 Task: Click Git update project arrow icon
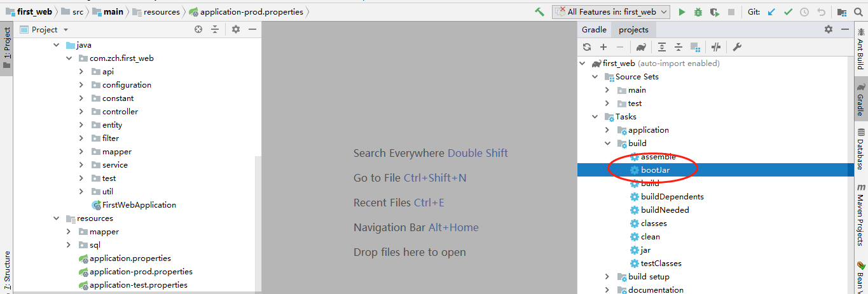pos(772,12)
